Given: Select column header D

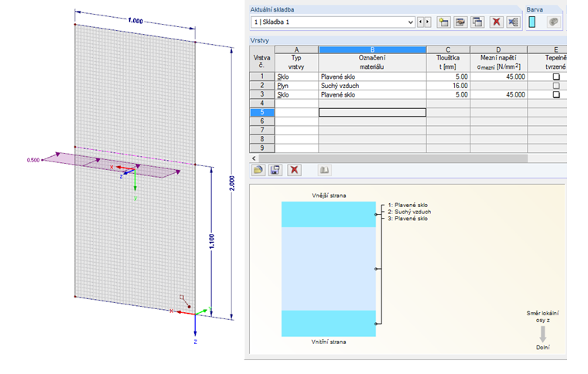Looking at the screenshot, I should tap(498, 49).
